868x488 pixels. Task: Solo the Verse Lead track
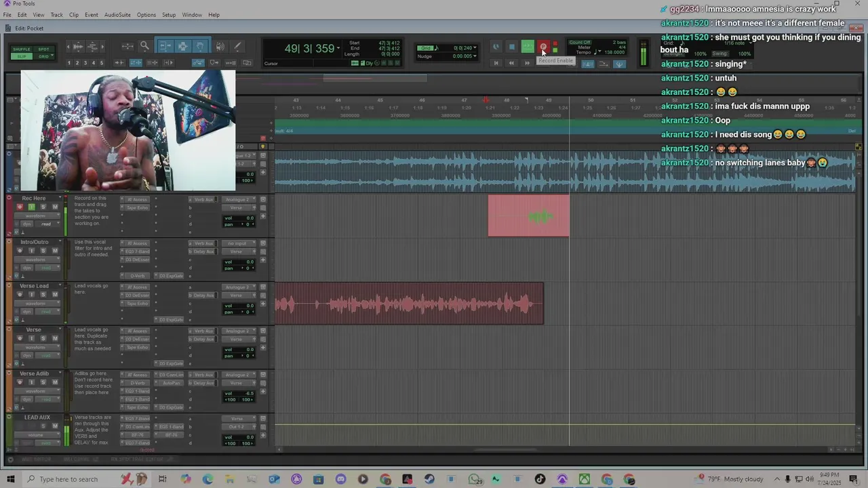[x=43, y=294]
